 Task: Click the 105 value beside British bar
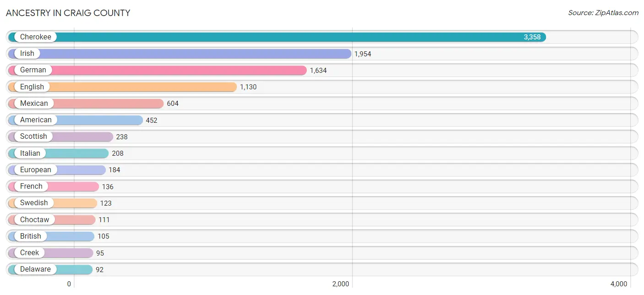[104, 236]
